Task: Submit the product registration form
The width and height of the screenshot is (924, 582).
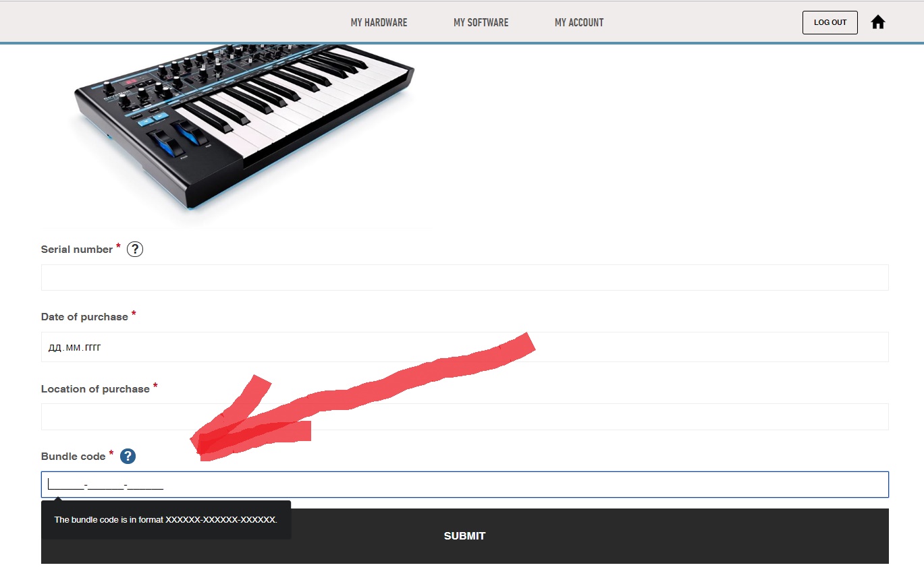Action: pos(464,536)
